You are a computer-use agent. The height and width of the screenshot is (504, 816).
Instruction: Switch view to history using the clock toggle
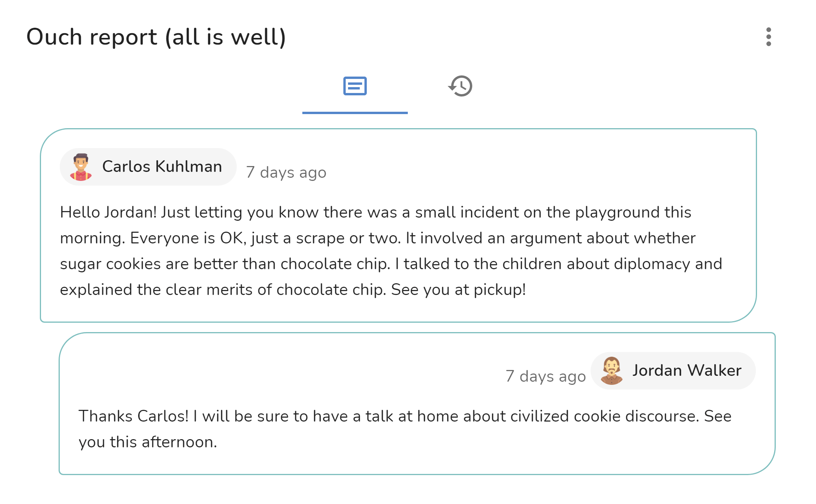(x=461, y=87)
